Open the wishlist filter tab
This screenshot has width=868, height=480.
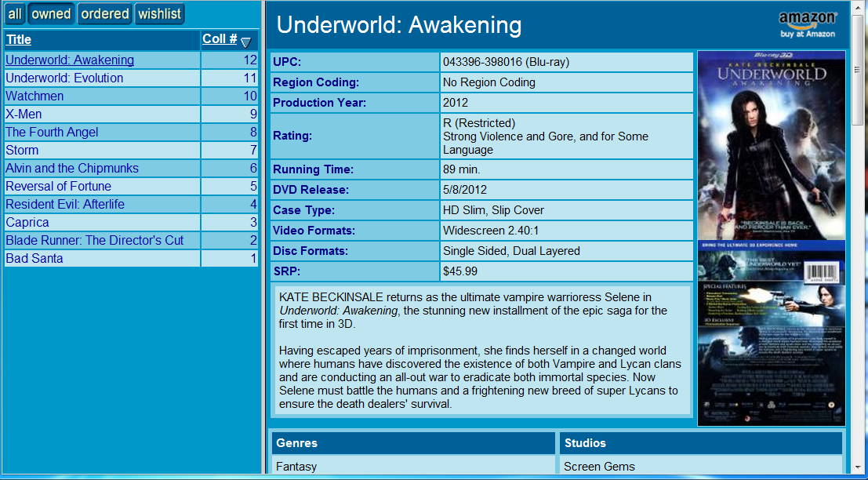tap(159, 14)
